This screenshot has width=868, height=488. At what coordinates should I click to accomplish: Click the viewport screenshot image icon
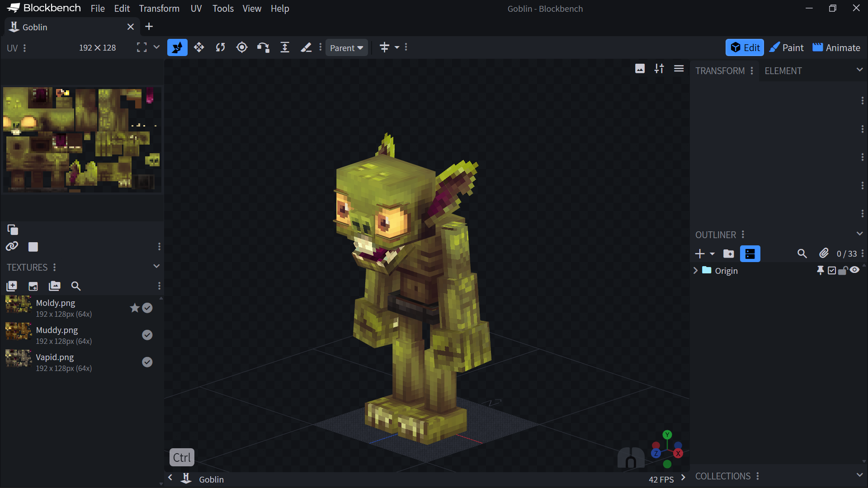click(x=640, y=69)
